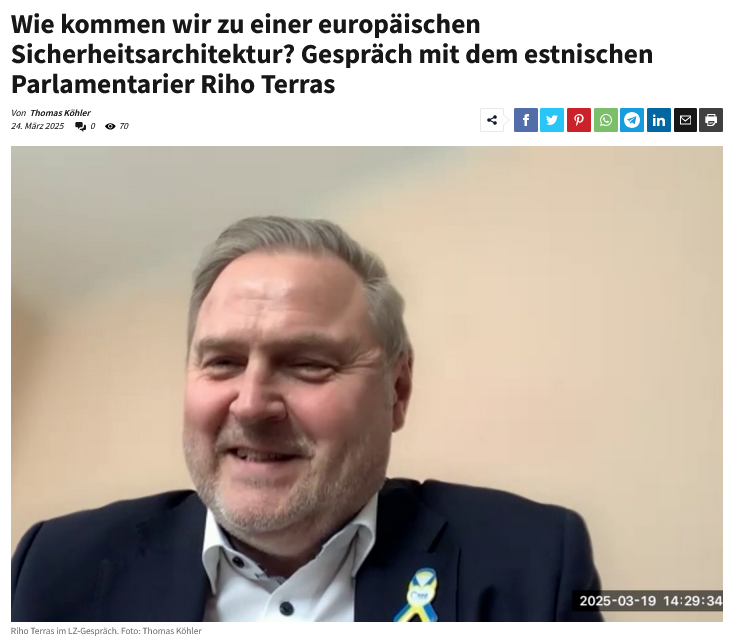
Task: Click the eye views counter icon
Action: (110, 126)
